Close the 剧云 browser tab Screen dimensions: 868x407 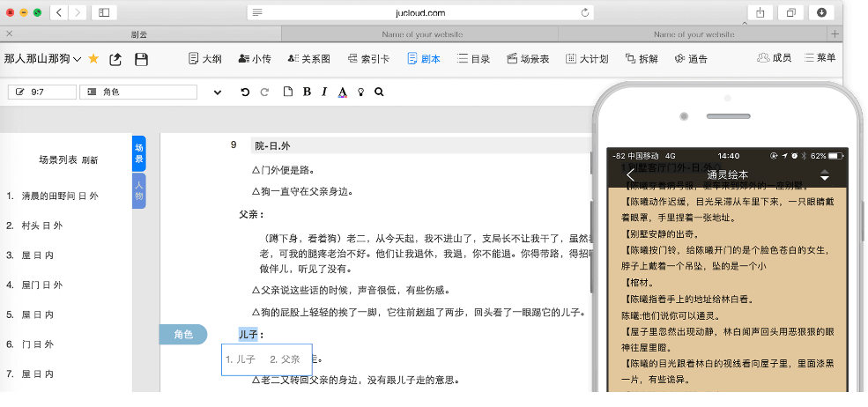coord(9,33)
